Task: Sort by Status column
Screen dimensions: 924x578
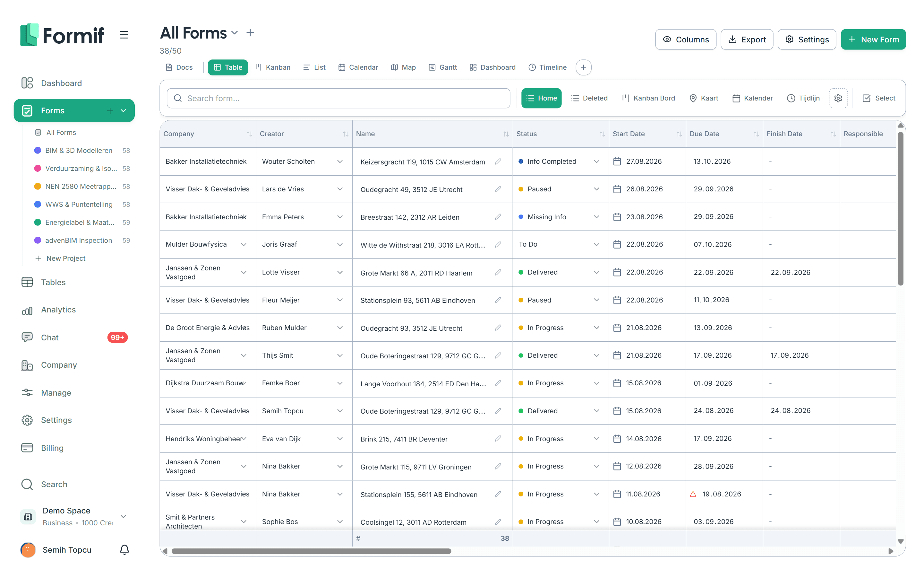Action: pos(602,134)
